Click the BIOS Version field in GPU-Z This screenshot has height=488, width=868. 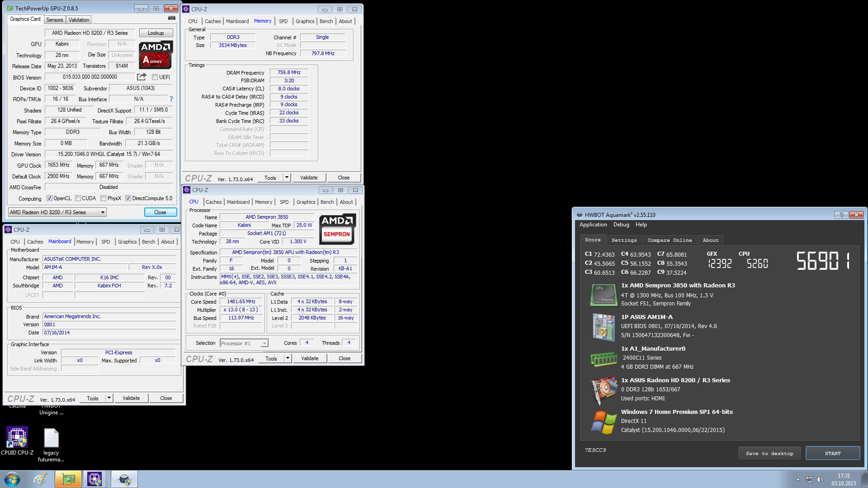[x=90, y=77]
